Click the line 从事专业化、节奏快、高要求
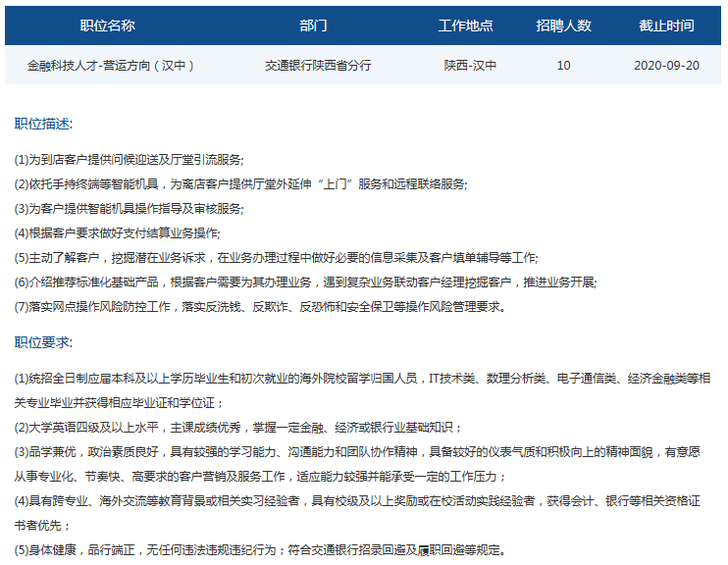This screenshot has height=565, width=728. click(x=260, y=477)
